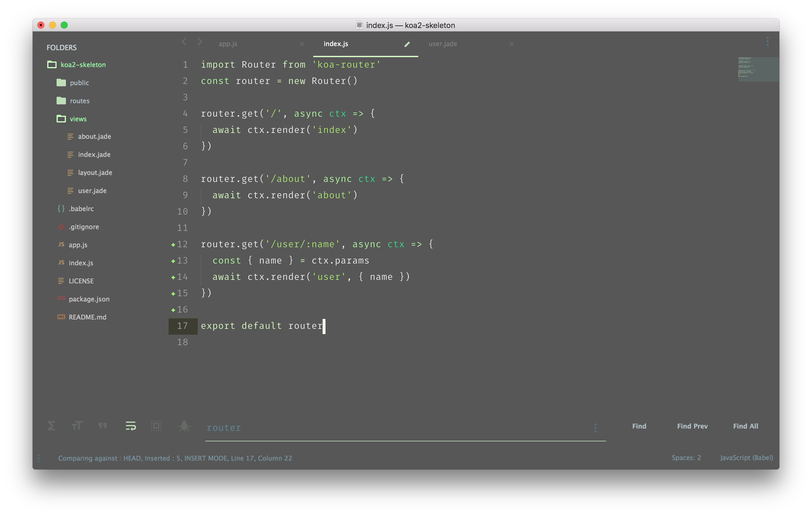Click the document icon in window title
Screen dimensions: 812x516
tap(359, 25)
